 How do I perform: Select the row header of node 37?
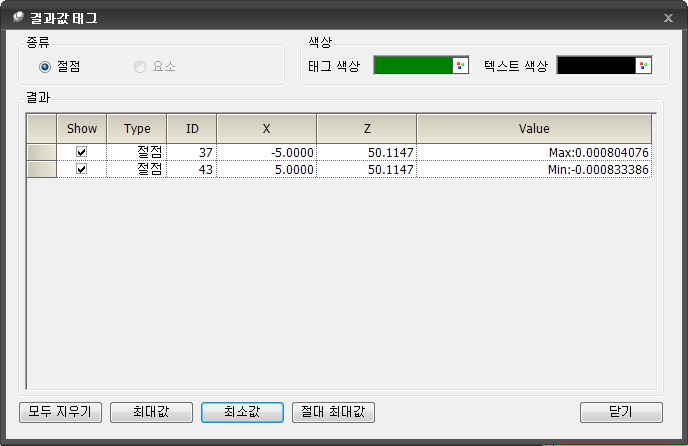[42, 152]
